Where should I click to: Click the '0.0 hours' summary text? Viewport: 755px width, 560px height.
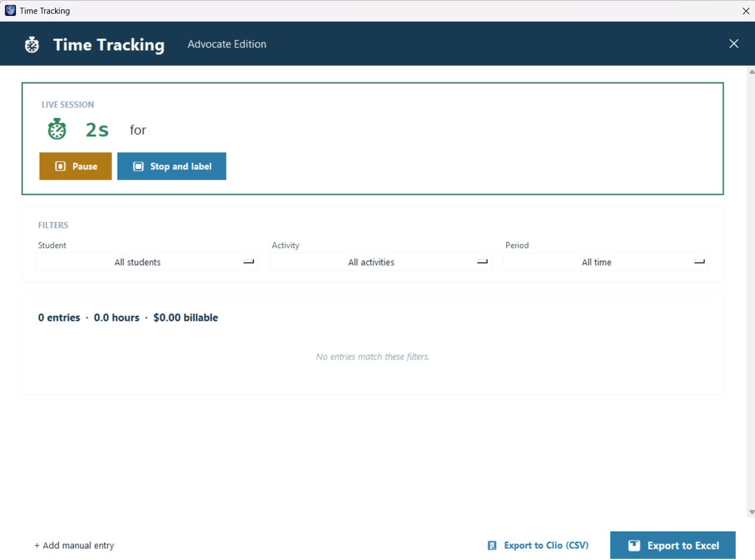click(x=117, y=317)
